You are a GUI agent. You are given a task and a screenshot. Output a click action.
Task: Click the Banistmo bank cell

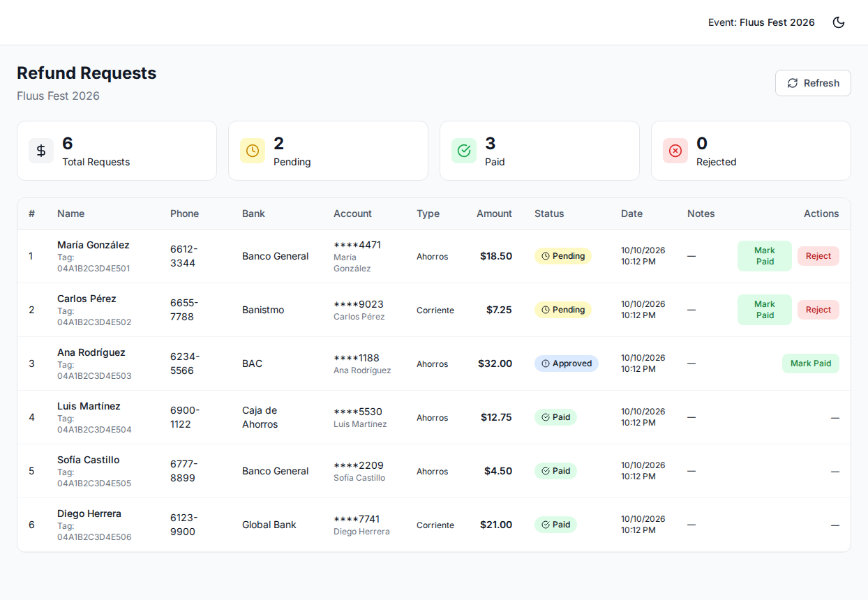(x=263, y=310)
